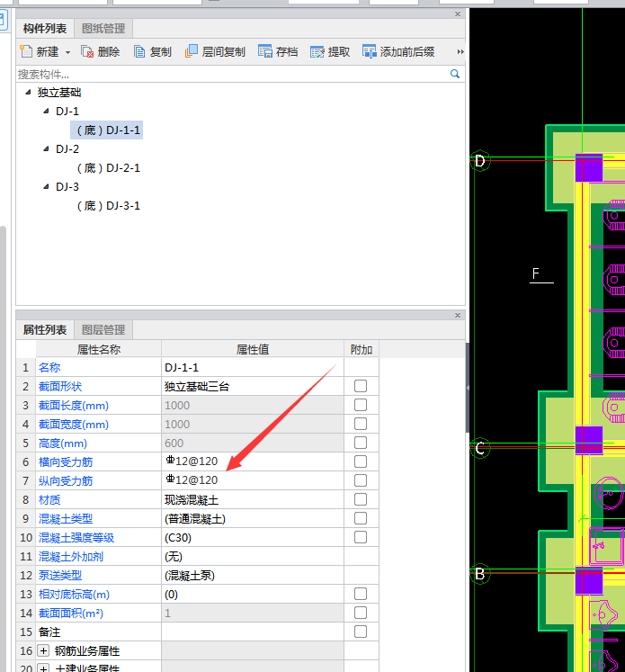Collapse the DJ-3 tree node
This screenshot has width=625, height=672.
(46, 186)
